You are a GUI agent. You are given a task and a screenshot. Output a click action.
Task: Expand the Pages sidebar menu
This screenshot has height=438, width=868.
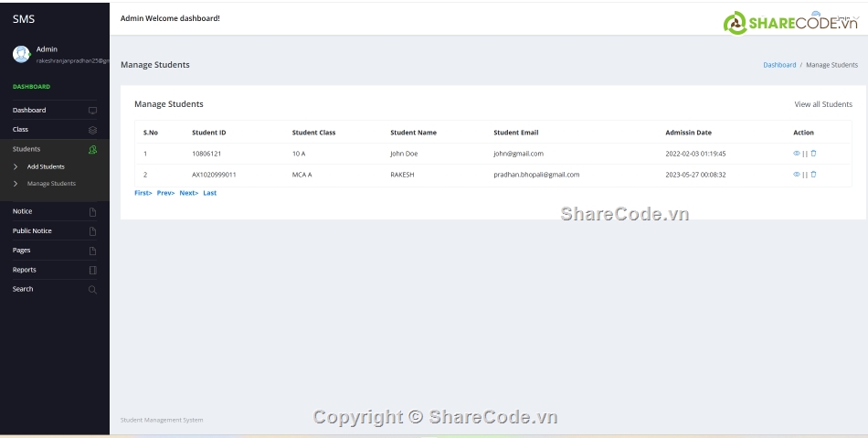click(22, 251)
